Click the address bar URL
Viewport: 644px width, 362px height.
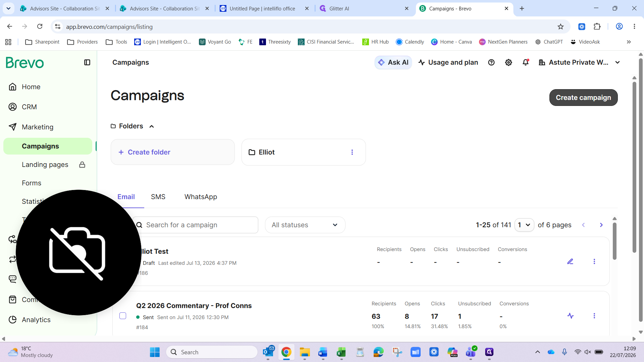[109, 27]
